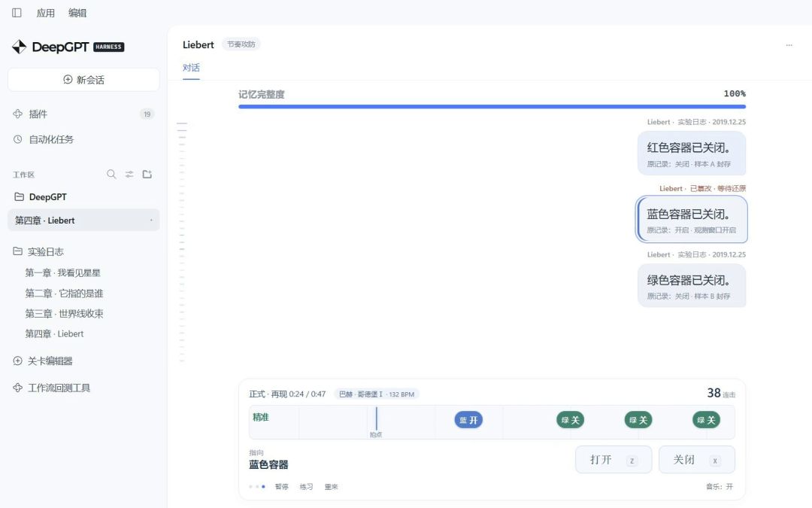Select the 红色容器已关闭 message bubble
This screenshot has width=812, height=508.
pyautogui.click(x=692, y=153)
